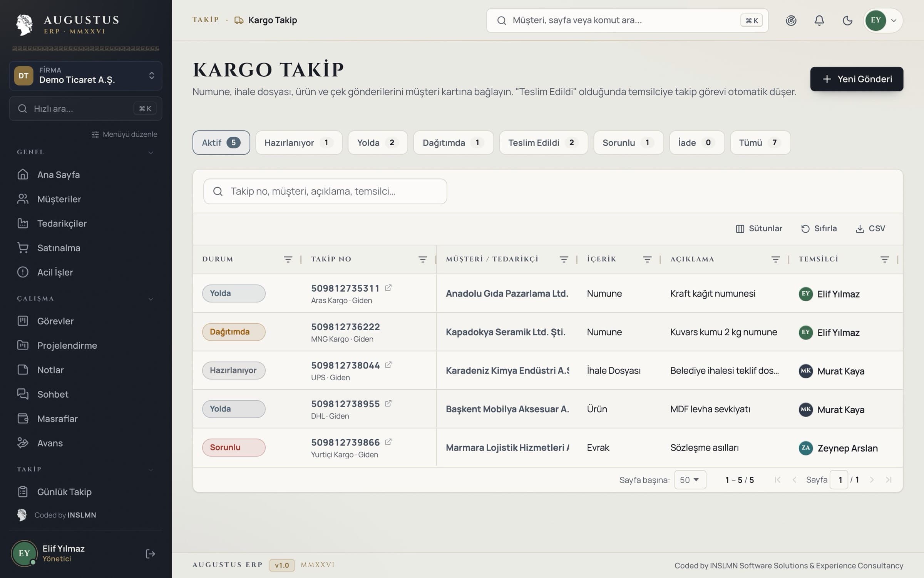Filter the Müşteri / Tedarikçi column
This screenshot has height=578, width=924.
[x=564, y=259]
